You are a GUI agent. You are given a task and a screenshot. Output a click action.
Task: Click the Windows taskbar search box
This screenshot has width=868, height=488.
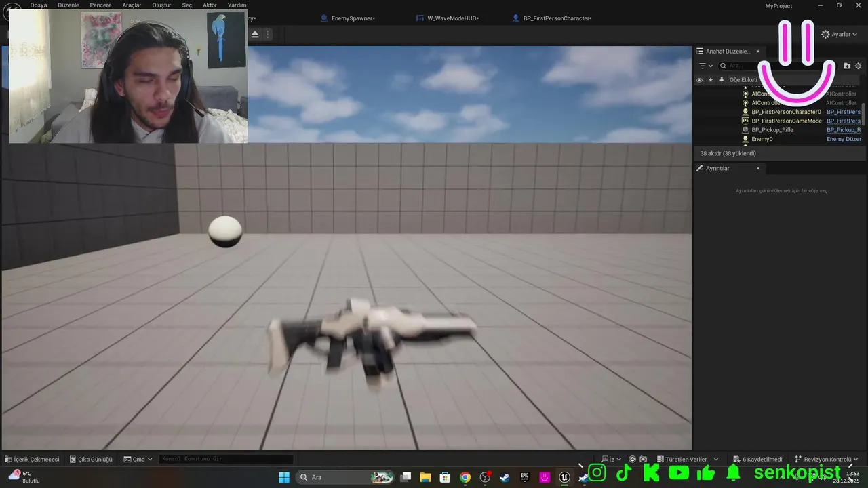347,477
